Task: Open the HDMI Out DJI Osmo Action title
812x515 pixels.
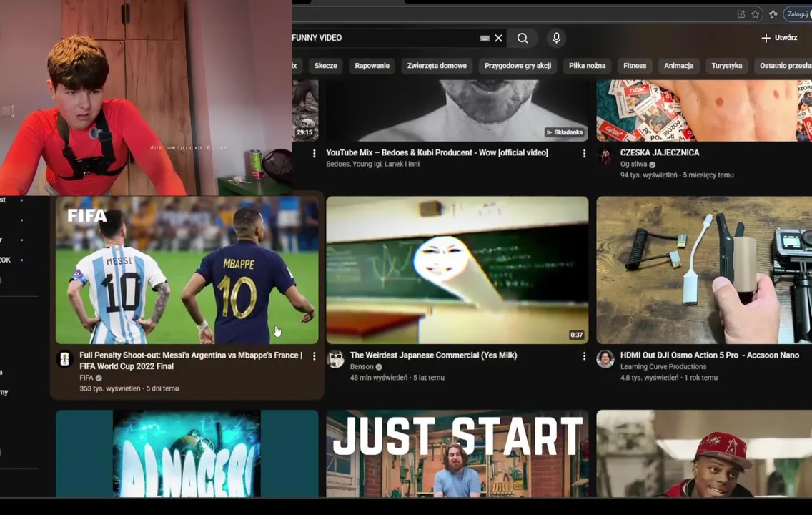Action: click(710, 355)
